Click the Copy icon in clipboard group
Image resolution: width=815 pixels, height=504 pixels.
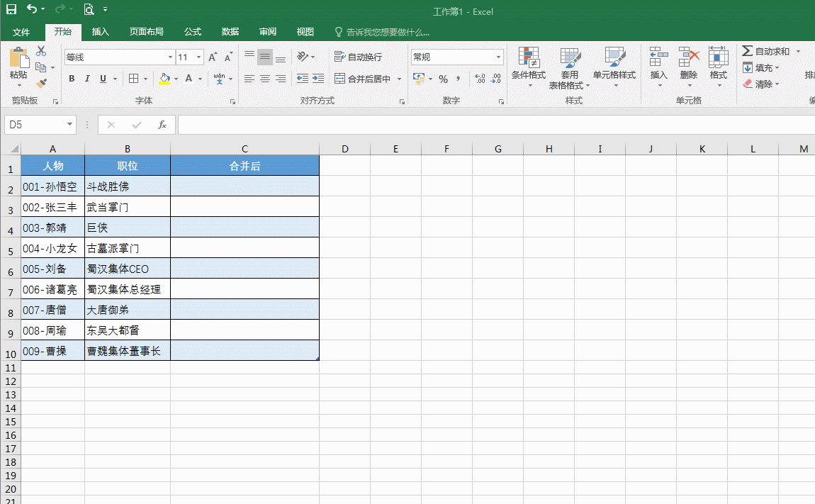click(40, 67)
